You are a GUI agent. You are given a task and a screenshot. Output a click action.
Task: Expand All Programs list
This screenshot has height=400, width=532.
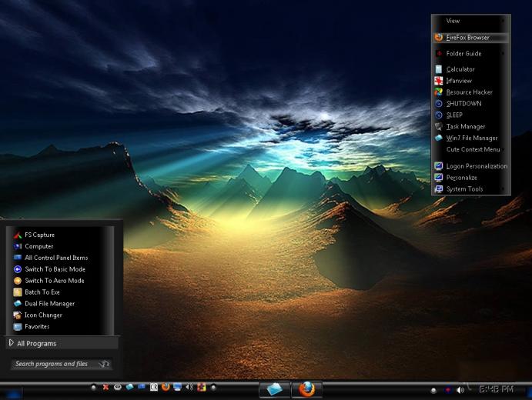[x=62, y=343]
